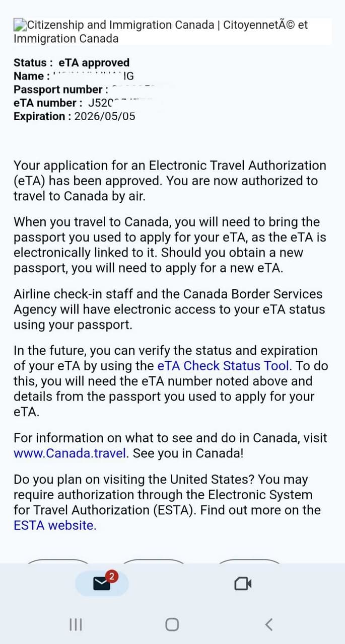
Task: Tap the expiration date 2026/05/05
Action: tap(104, 116)
